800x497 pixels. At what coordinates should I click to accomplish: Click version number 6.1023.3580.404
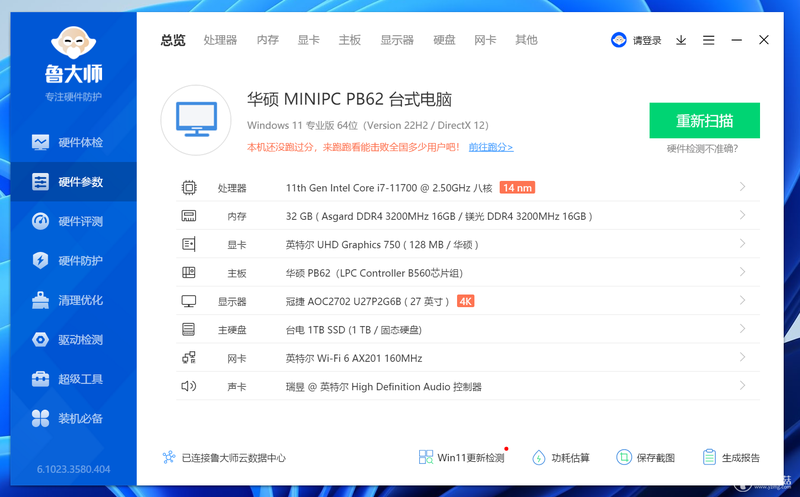(73, 469)
